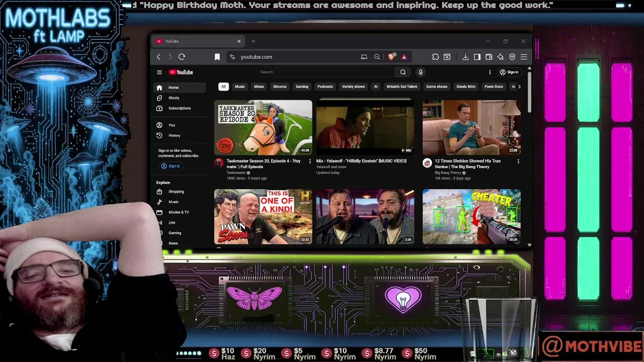Screen dimensions: 644x362
Task: Open Home in YouTube sidebar
Action: point(180,87)
